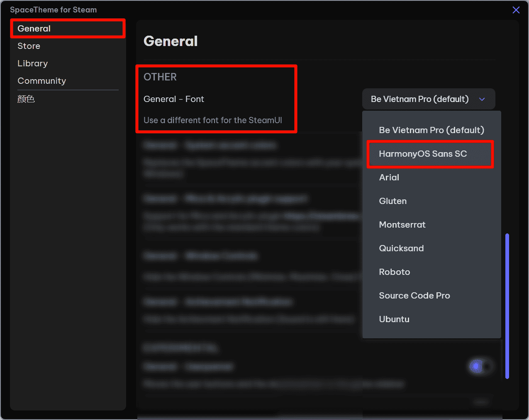Click the General - Font setting label
529x420 pixels.
[174, 99]
